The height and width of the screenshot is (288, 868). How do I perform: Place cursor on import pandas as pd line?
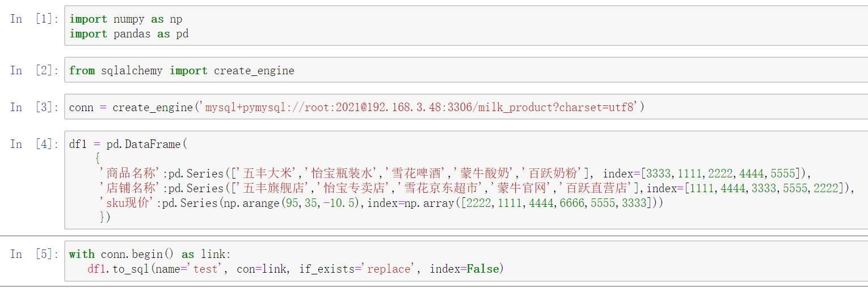tap(128, 34)
